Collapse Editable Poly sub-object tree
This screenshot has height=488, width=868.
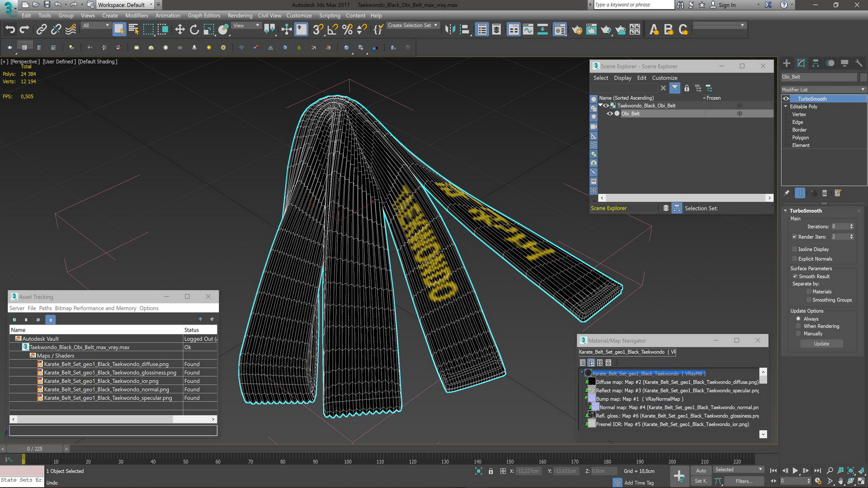coord(786,106)
